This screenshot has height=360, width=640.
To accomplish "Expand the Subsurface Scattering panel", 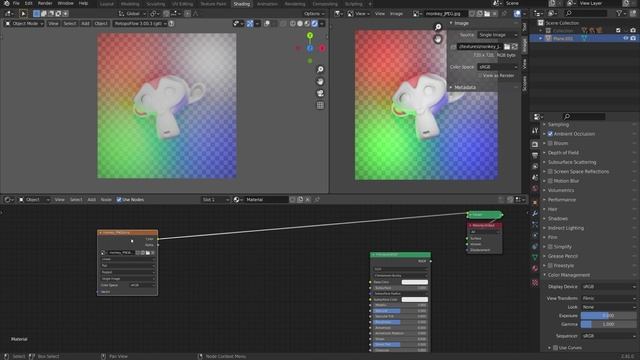I will pos(571,162).
